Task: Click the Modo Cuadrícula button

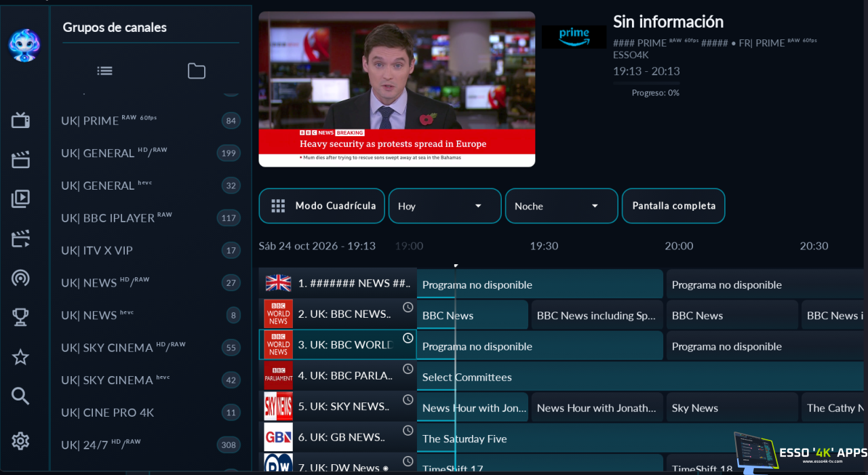Action: point(322,206)
